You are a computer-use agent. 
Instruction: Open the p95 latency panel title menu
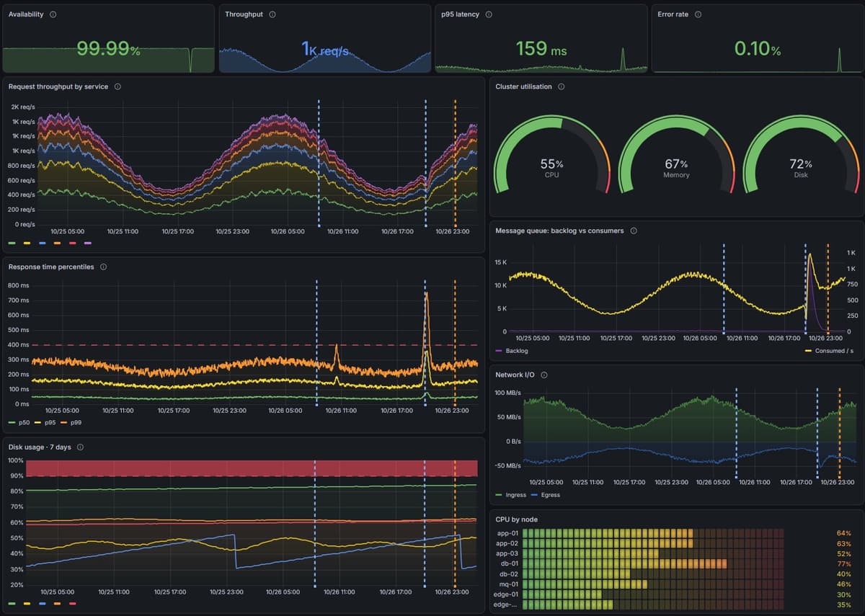460,14
